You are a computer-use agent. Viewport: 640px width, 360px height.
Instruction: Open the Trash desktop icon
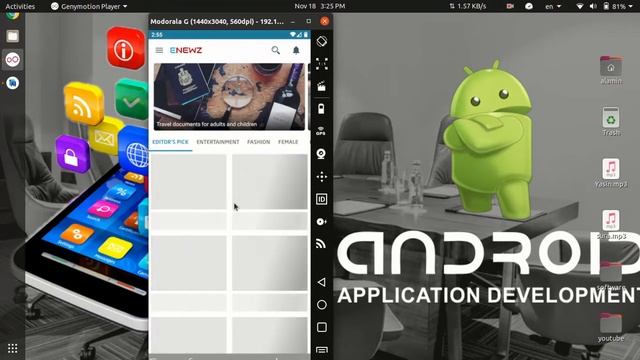pyautogui.click(x=611, y=121)
